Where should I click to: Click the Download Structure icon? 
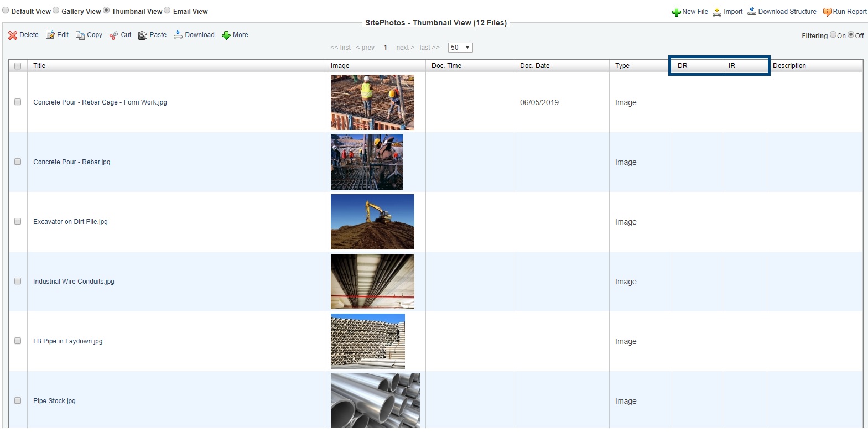752,12
